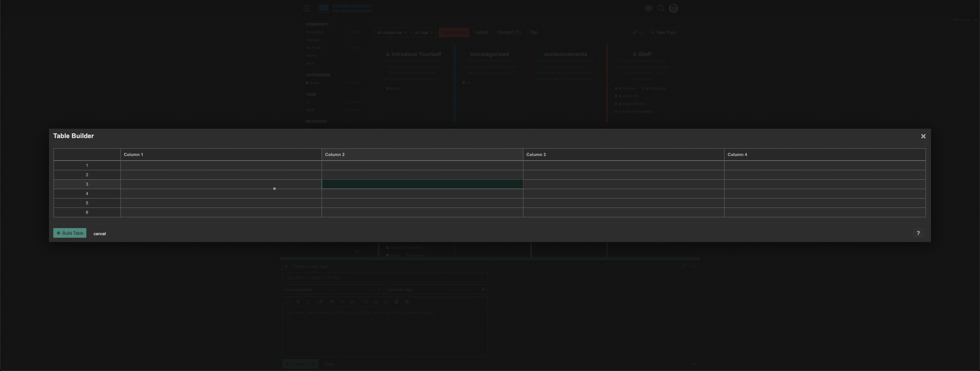
Task: Click the highlighted cell in row 3
Action: (422, 184)
